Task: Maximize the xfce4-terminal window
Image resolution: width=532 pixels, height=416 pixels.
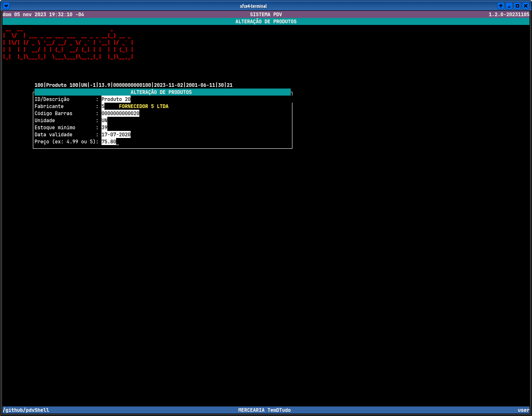Action: pyautogui.click(x=517, y=6)
